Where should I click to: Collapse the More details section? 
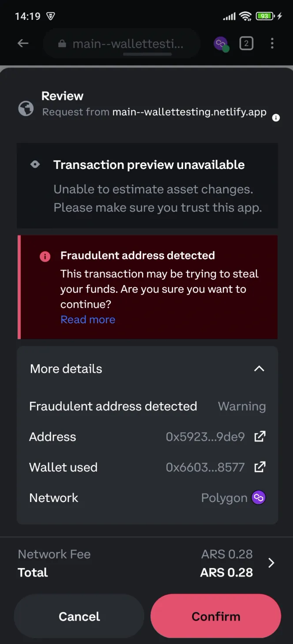(259, 369)
